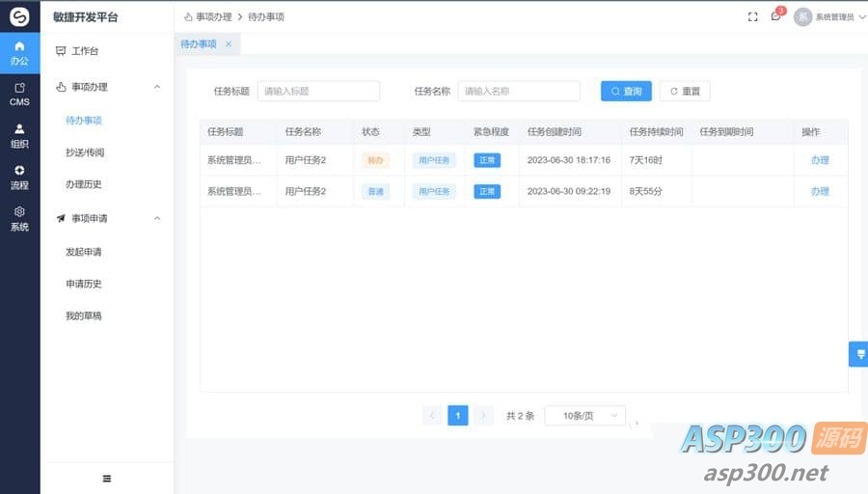Select 办理历史 in the side menu
This screenshot has width=868, height=494.
(84, 184)
